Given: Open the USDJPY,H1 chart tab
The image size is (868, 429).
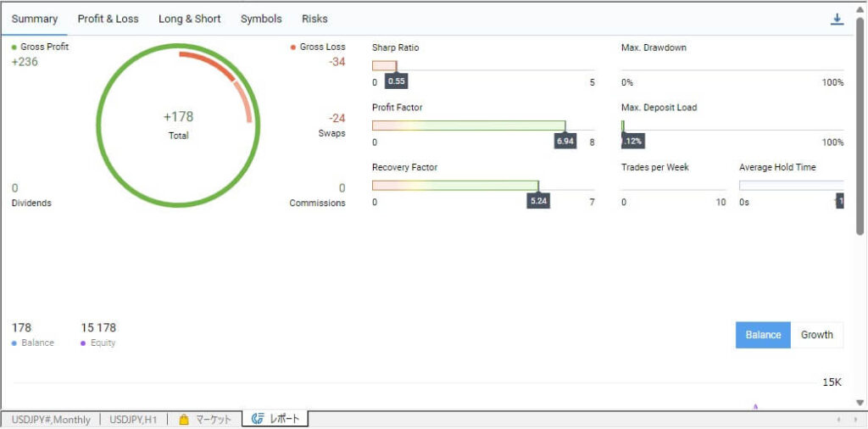Looking at the screenshot, I should [133, 420].
